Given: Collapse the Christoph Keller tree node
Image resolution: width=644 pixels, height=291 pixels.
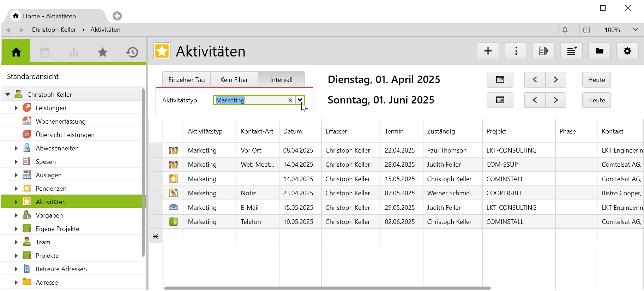Looking at the screenshot, I should click(x=8, y=95).
